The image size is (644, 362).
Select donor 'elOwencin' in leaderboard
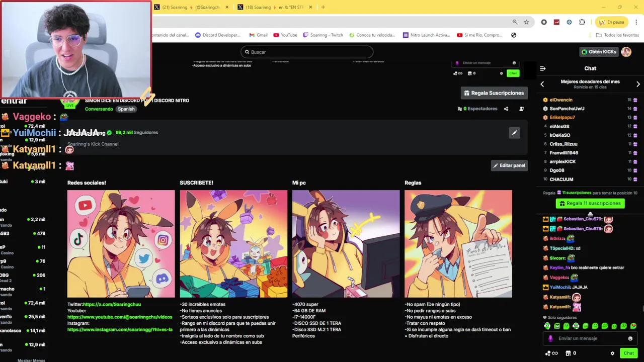[561, 100]
